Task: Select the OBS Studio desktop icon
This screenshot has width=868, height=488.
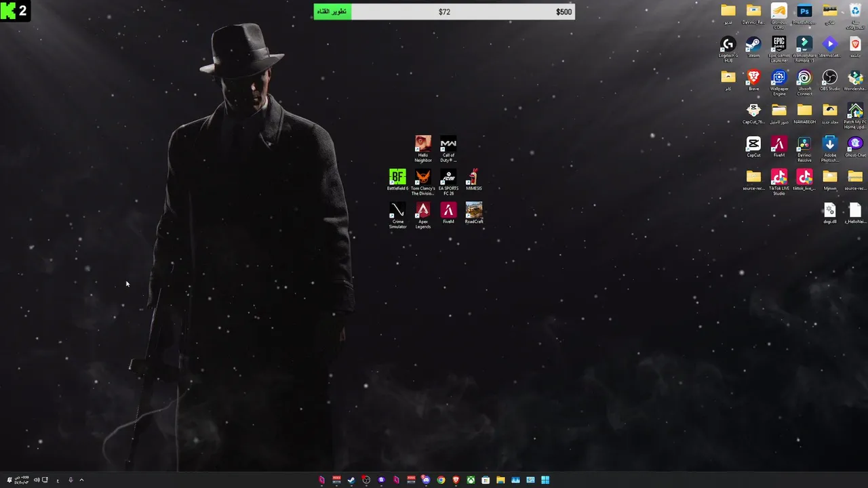Action: 830,81
